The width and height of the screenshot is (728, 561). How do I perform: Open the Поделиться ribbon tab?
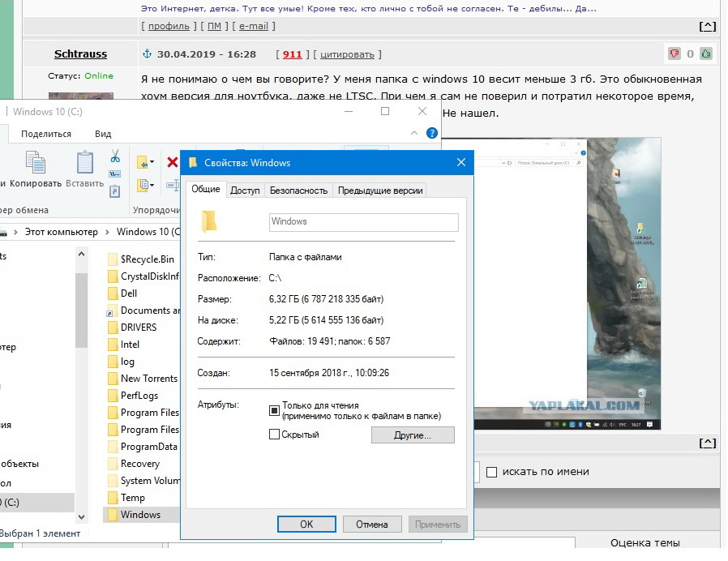pos(46,134)
